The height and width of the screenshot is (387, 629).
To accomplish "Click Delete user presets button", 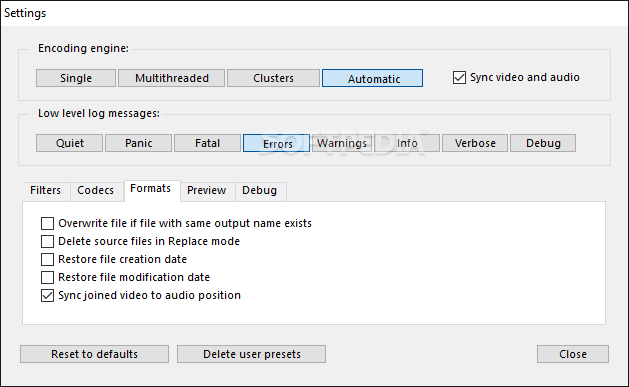I will tap(252, 354).
